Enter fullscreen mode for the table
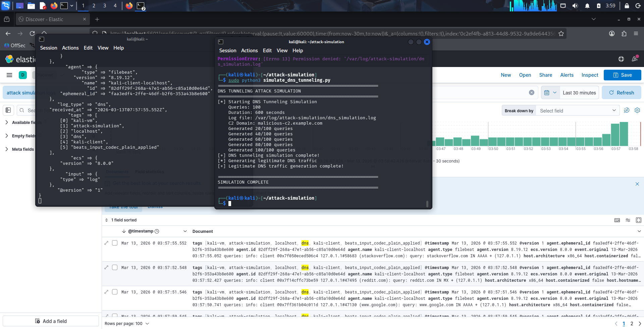The width and height of the screenshot is (644, 329). click(639, 220)
